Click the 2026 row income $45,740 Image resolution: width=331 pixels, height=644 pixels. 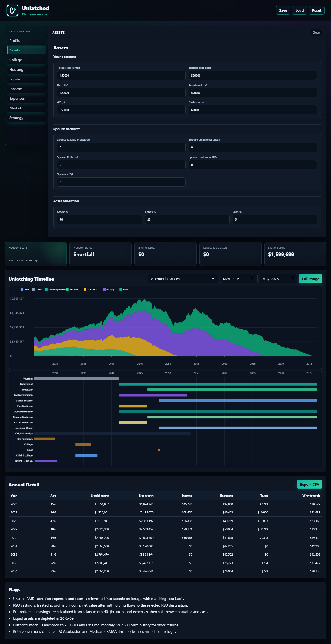pyautogui.click(x=187, y=504)
